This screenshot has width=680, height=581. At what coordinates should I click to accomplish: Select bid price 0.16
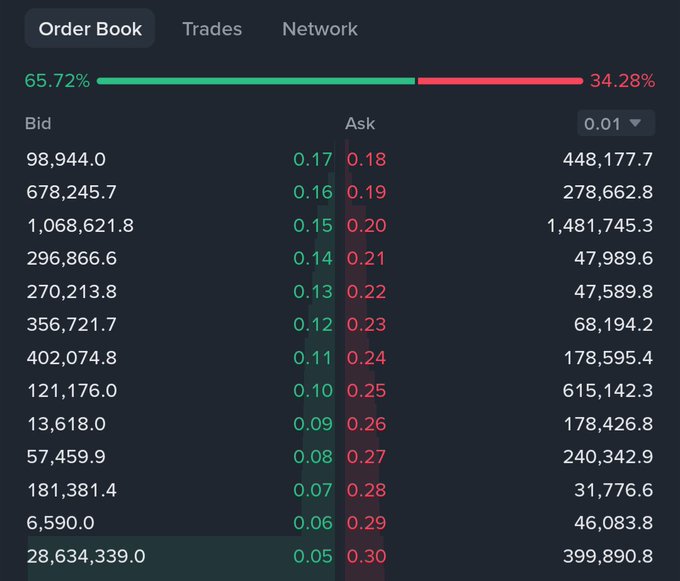point(313,192)
